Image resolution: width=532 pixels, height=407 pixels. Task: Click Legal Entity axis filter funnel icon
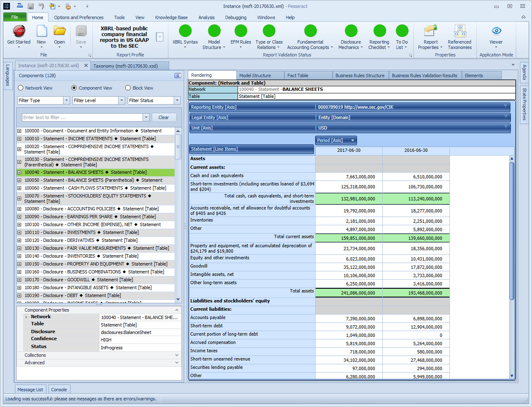coord(505,117)
